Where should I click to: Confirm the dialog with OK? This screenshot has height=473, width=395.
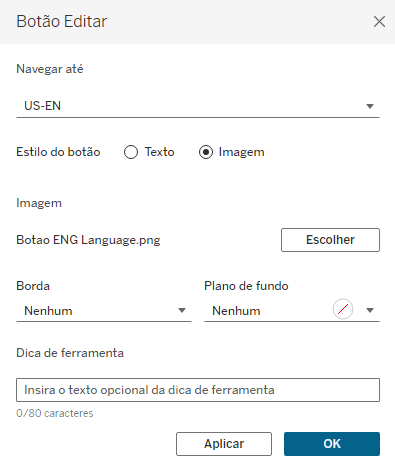(332, 444)
